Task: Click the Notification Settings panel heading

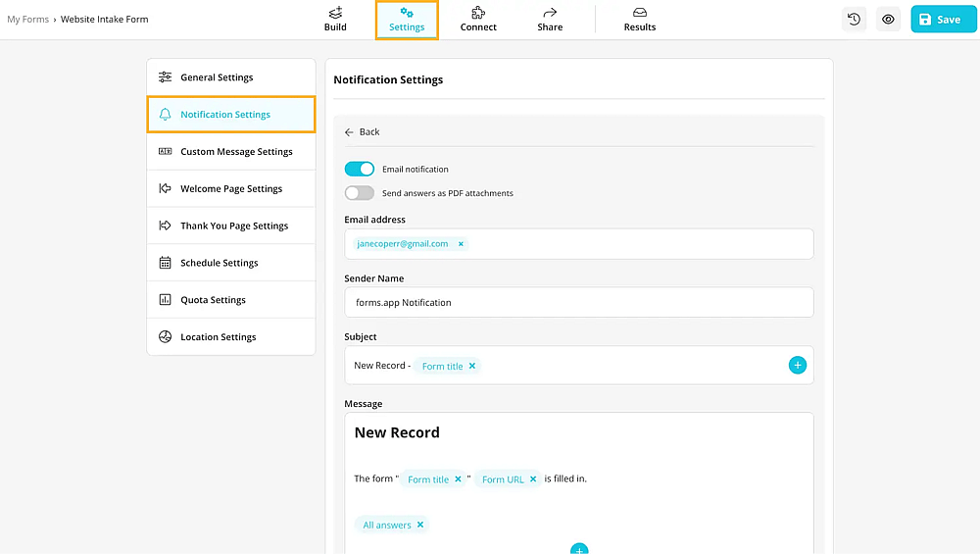Action: pyautogui.click(x=388, y=80)
